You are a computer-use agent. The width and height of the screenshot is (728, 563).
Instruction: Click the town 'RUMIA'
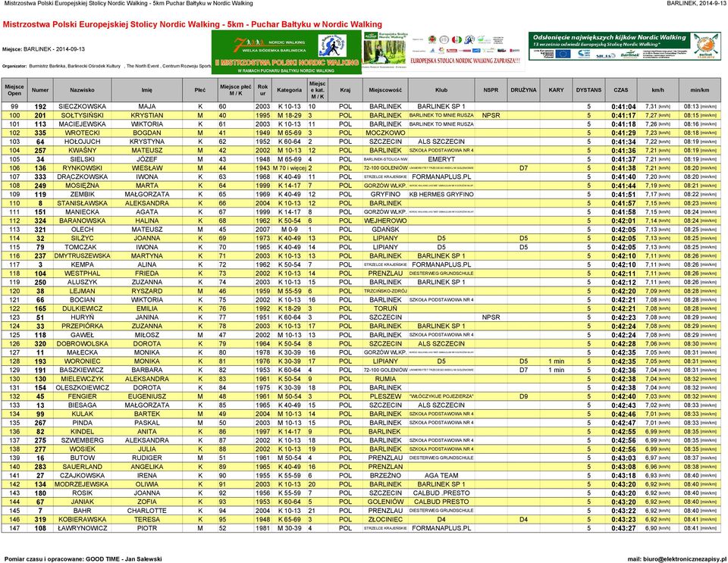[x=385, y=380]
